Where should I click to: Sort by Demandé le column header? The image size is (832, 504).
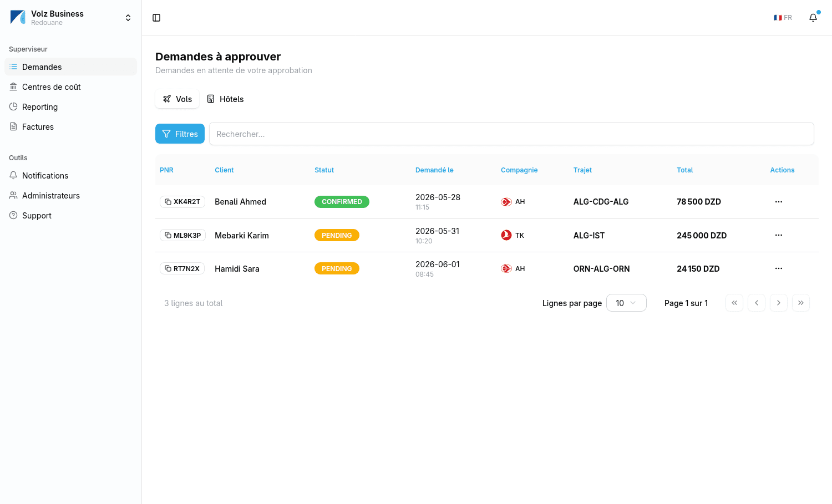434,170
